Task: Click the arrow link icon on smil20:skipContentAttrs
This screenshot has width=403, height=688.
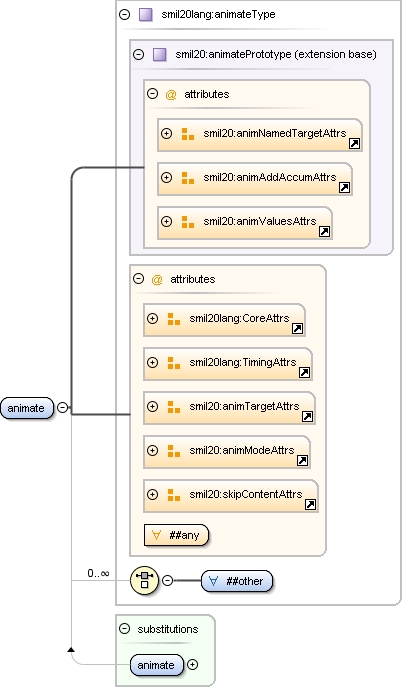Action: point(310,505)
